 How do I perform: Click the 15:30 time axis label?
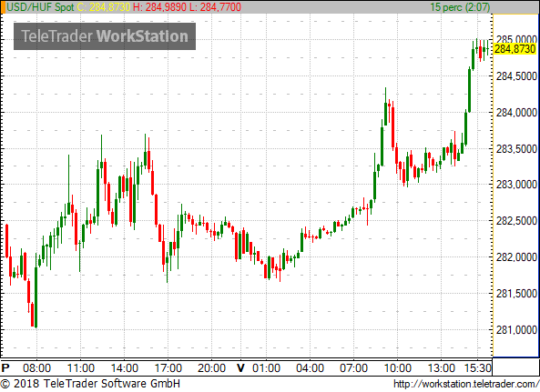coord(478,368)
